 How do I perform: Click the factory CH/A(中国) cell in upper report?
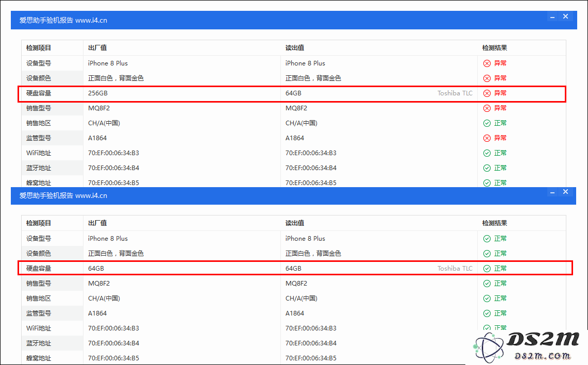tap(104, 123)
